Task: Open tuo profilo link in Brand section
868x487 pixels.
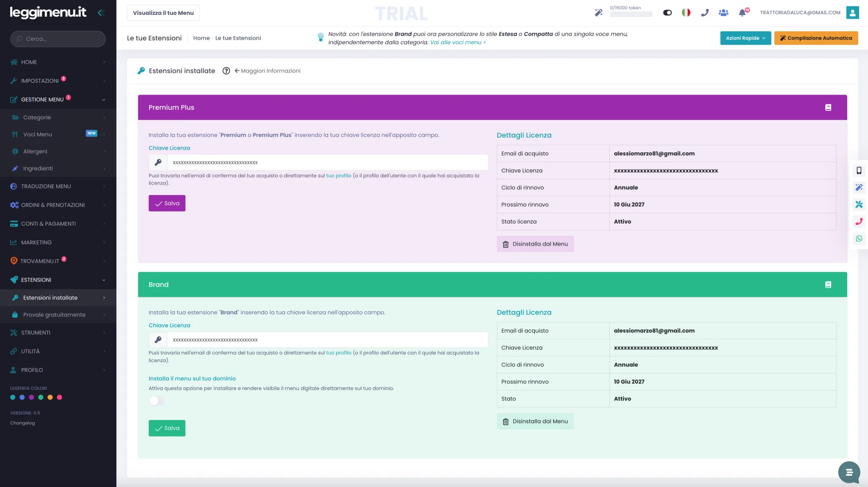Action: 339,353
